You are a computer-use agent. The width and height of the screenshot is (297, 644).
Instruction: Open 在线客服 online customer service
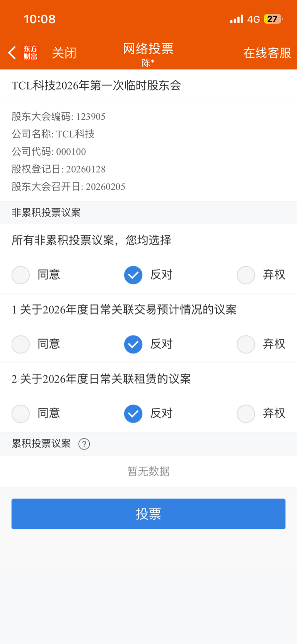pos(267,53)
